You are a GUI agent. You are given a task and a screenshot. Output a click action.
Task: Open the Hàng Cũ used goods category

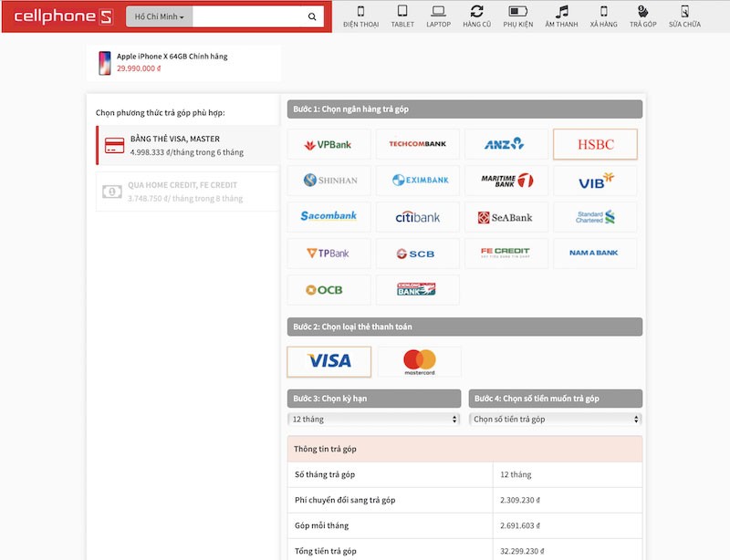(476, 16)
